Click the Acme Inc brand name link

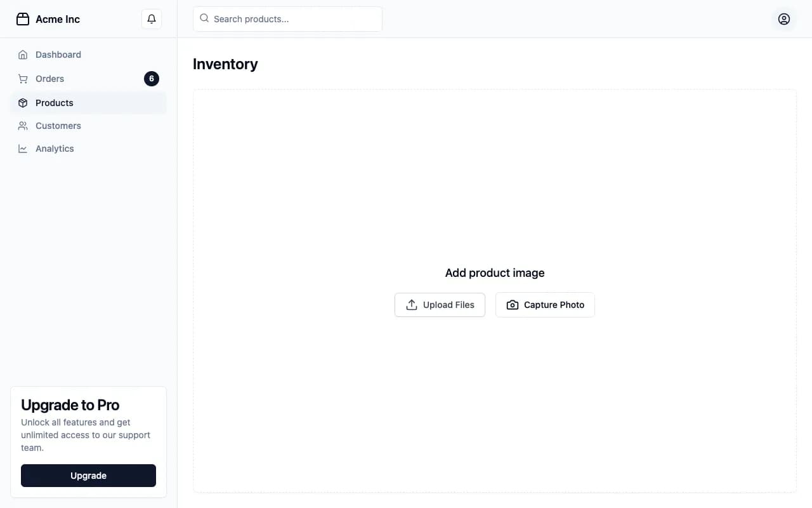(58, 19)
